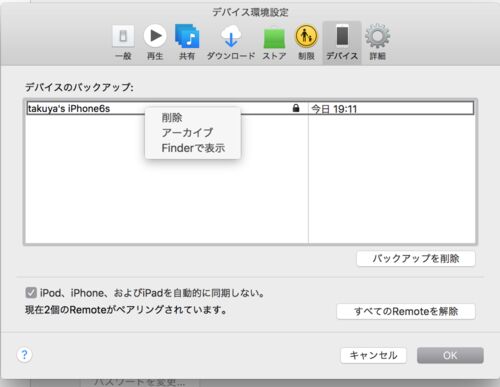Open the ダウンロード preferences pane
The height and width of the screenshot is (387, 500).
pyautogui.click(x=231, y=43)
